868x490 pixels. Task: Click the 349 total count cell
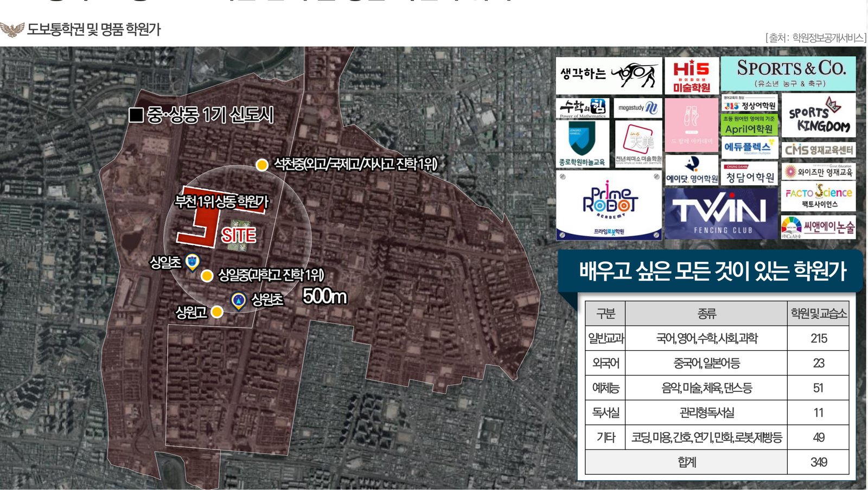pos(819,462)
